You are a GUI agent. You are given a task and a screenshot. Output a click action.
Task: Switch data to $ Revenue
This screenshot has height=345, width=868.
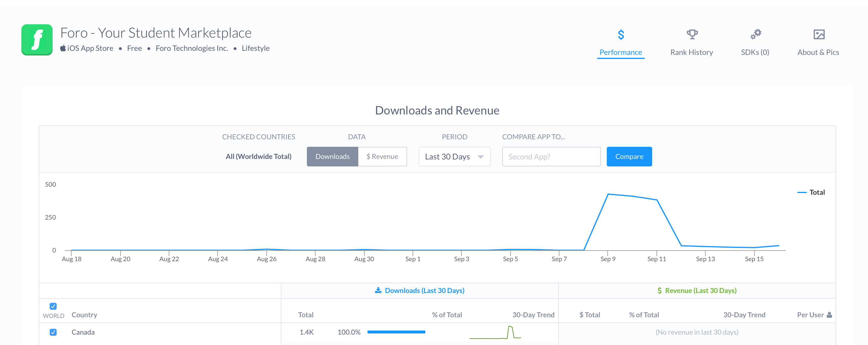pos(382,156)
